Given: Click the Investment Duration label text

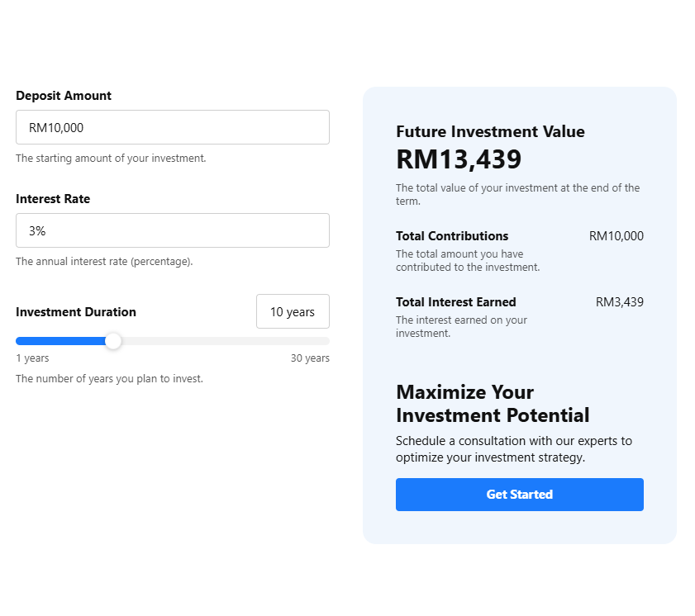Looking at the screenshot, I should coord(75,312).
